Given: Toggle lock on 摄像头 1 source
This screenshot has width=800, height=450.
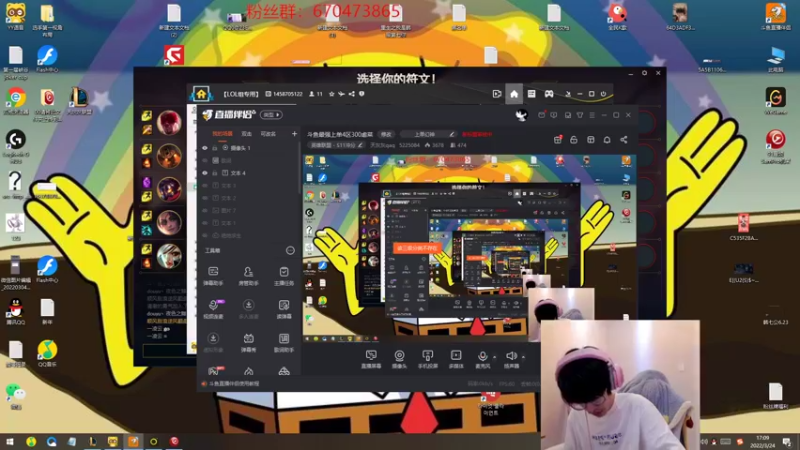Looking at the screenshot, I should 215,148.
